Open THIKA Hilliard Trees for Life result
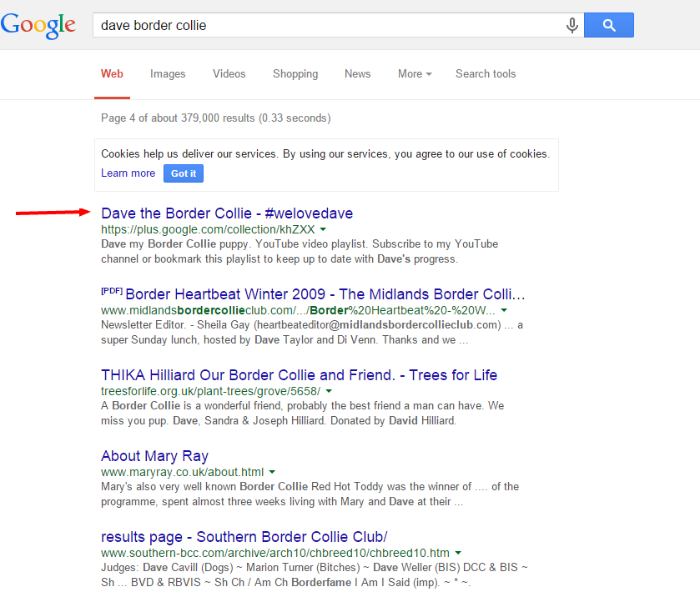The width and height of the screenshot is (700, 602). (x=300, y=375)
